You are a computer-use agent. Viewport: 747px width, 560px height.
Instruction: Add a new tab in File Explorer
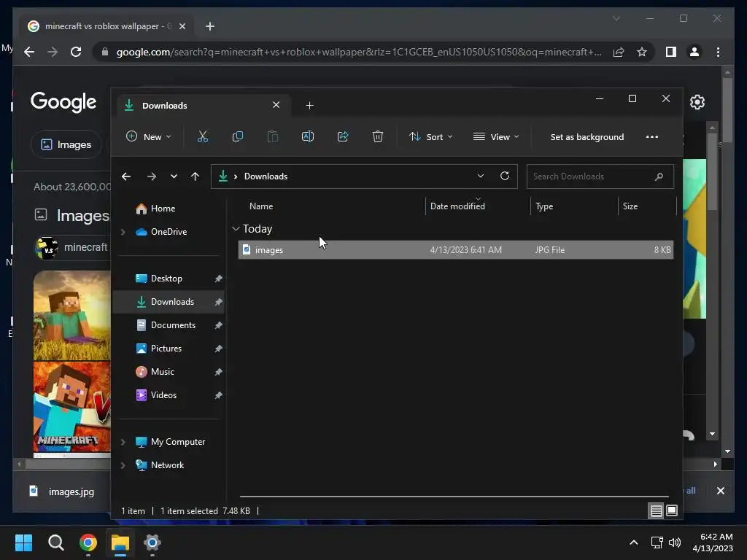(x=309, y=105)
